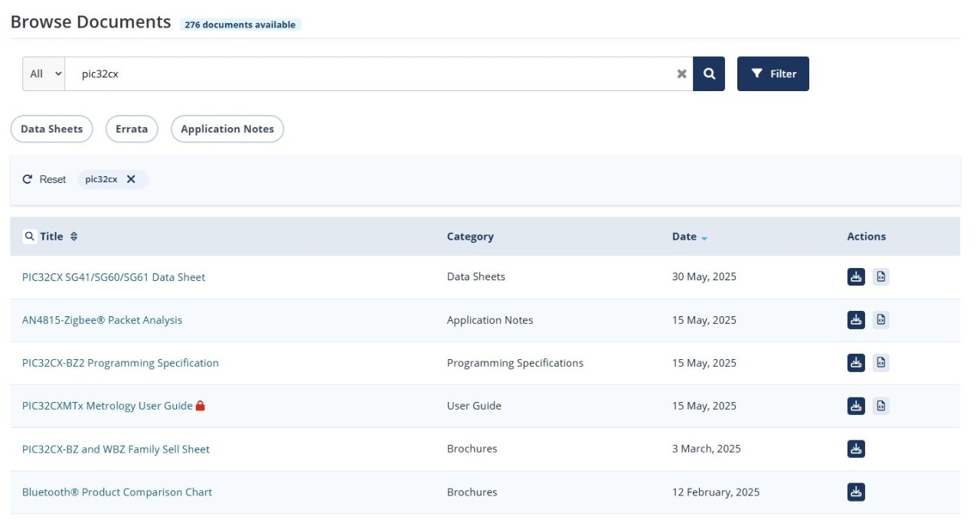Viewport: 980px width, 523px height.
Task: Click the Actions column header
Action: tap(866, 237)
